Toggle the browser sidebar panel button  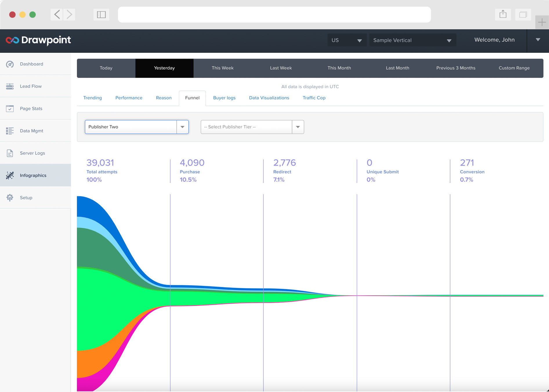pyautogui.click(x=101, y=14)
